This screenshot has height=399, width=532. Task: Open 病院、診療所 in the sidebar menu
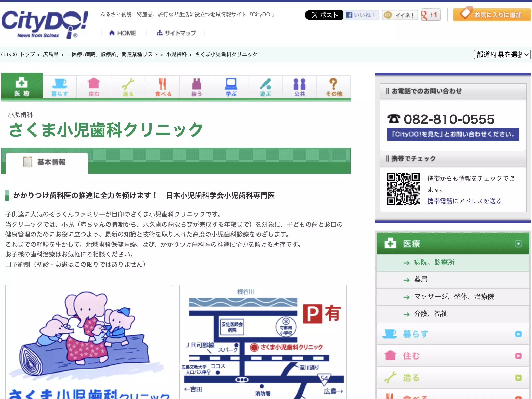point(453,263)
